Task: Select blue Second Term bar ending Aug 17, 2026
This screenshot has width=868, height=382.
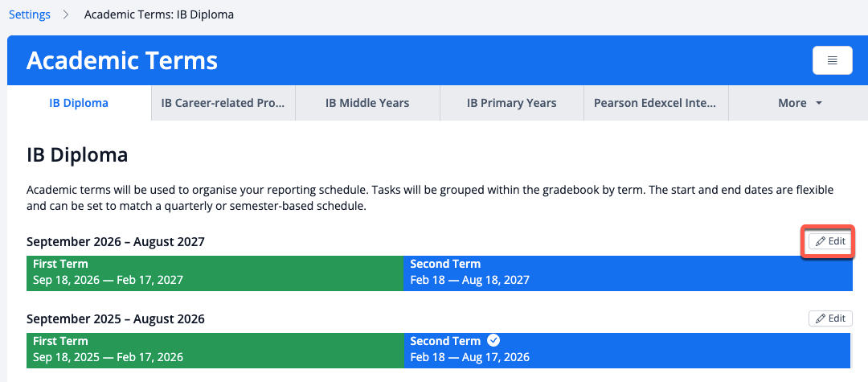Action: click(627, 349)
